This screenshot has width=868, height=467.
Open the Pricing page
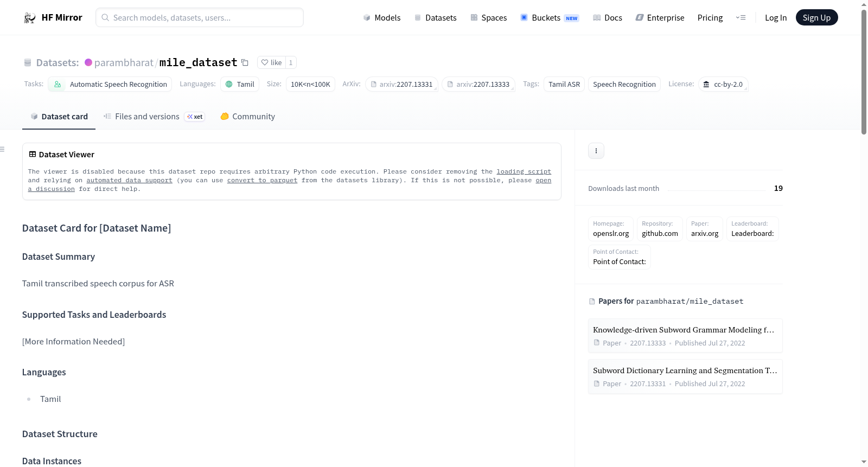click(x=710, y=18)
